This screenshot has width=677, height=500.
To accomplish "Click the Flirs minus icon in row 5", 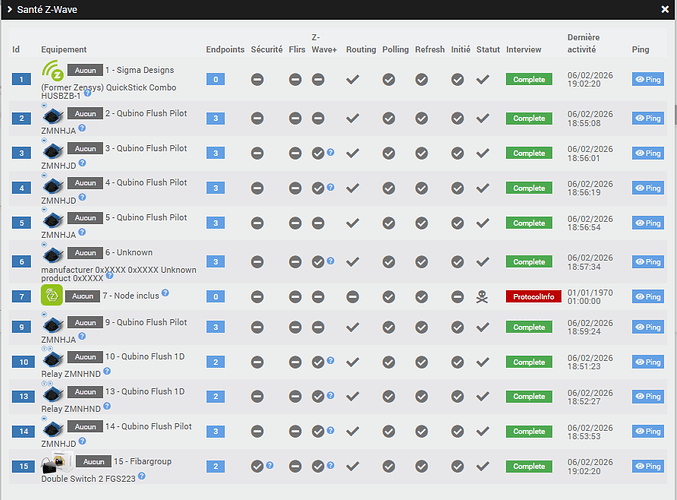I will pos(295,223).
